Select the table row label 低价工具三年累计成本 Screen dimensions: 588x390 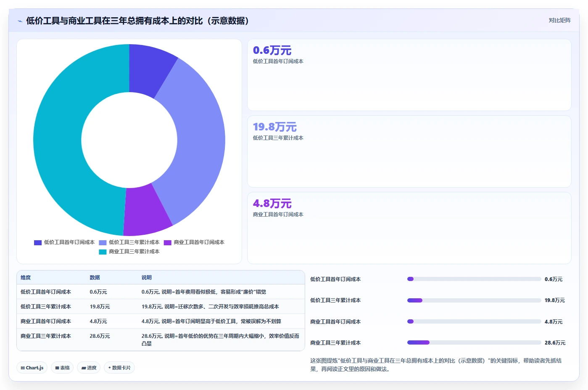(46, 307)
